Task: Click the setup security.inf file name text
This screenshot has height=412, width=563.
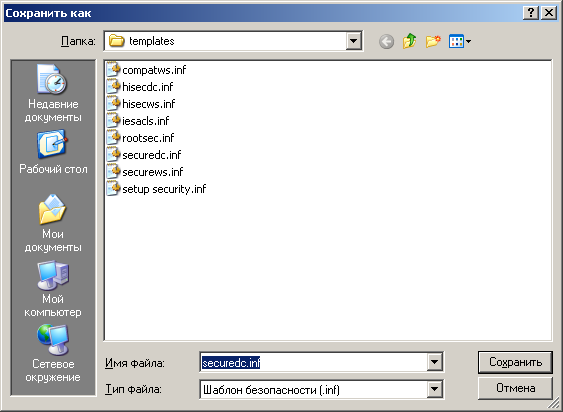Action: pos(164,189)
